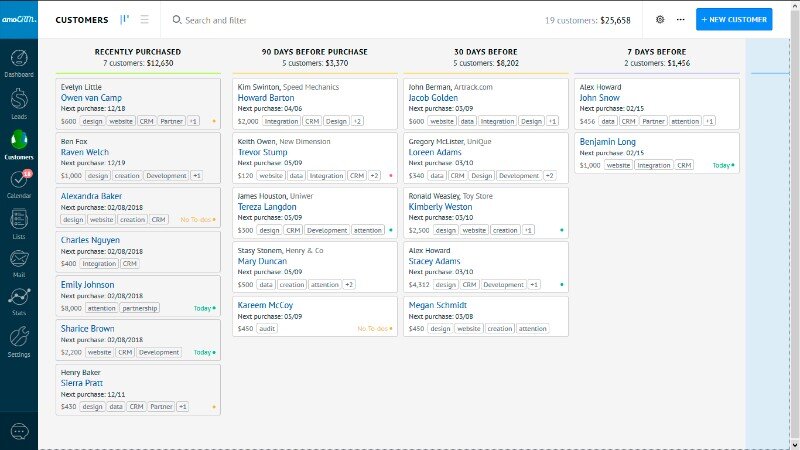Image resolution: width=800 pixels, height=450 pixels.
Task: Switch to list view layout
Action: tap(145, 19)
